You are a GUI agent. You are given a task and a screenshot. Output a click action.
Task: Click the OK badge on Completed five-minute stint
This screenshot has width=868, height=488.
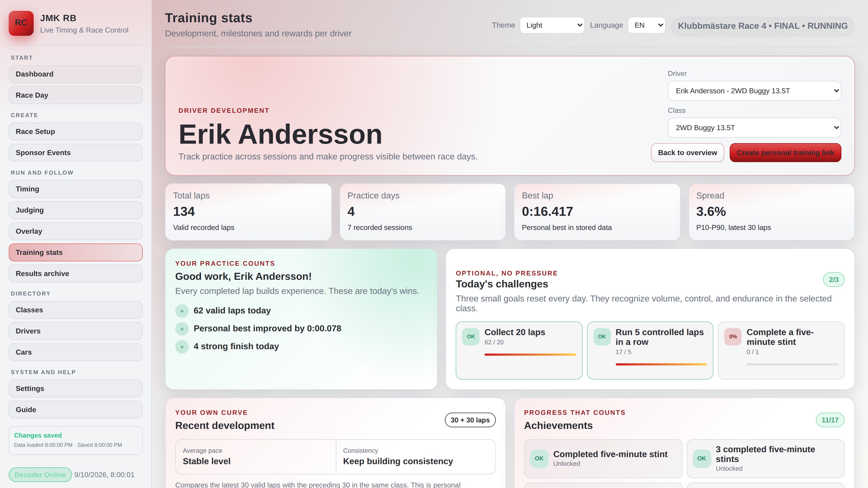click(x=539, y=458)
